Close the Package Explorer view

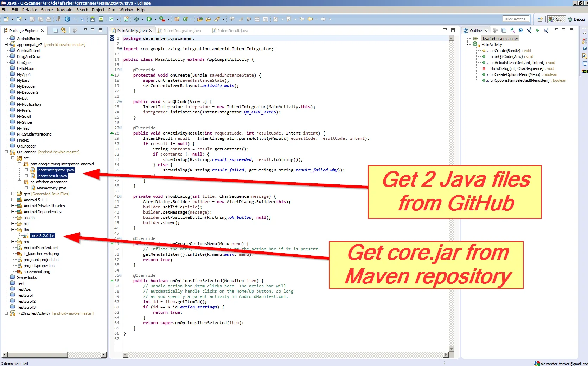pyautogui.click(x=43, y=31)
